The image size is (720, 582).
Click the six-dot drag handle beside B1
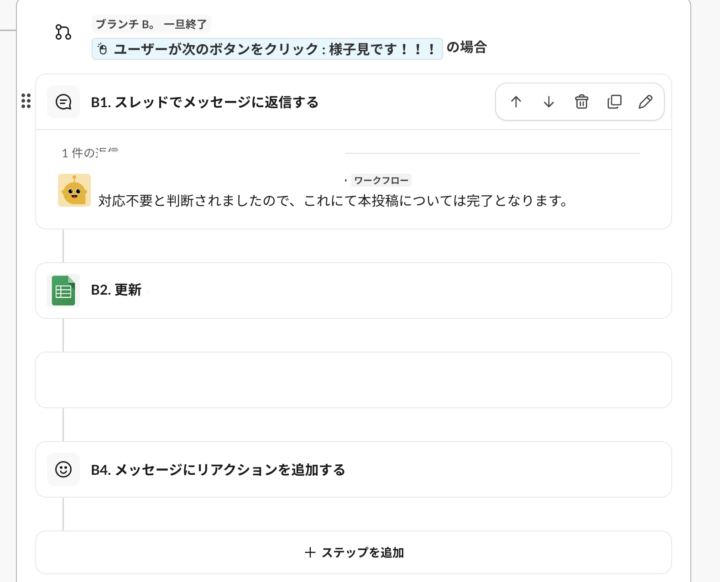26,101
